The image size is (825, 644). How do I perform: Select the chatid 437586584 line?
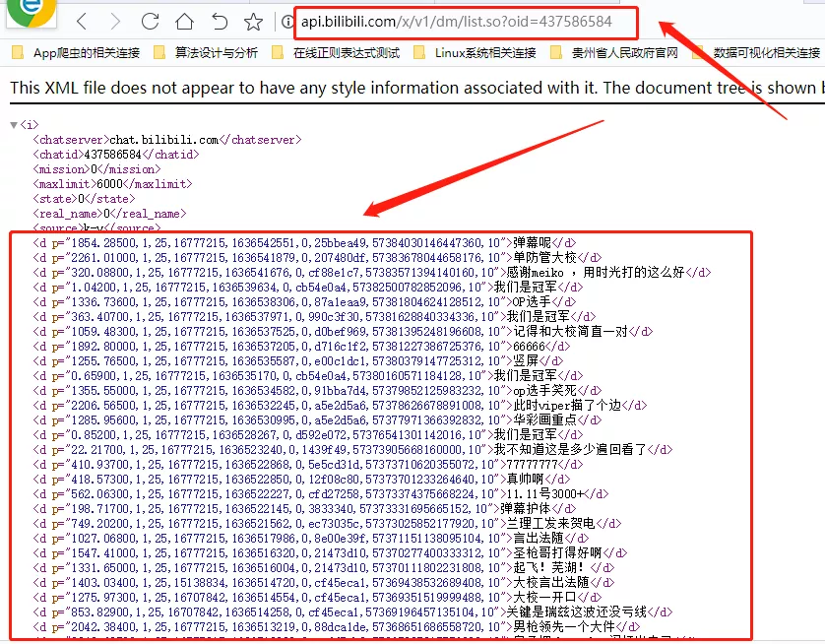pos(116,155)
